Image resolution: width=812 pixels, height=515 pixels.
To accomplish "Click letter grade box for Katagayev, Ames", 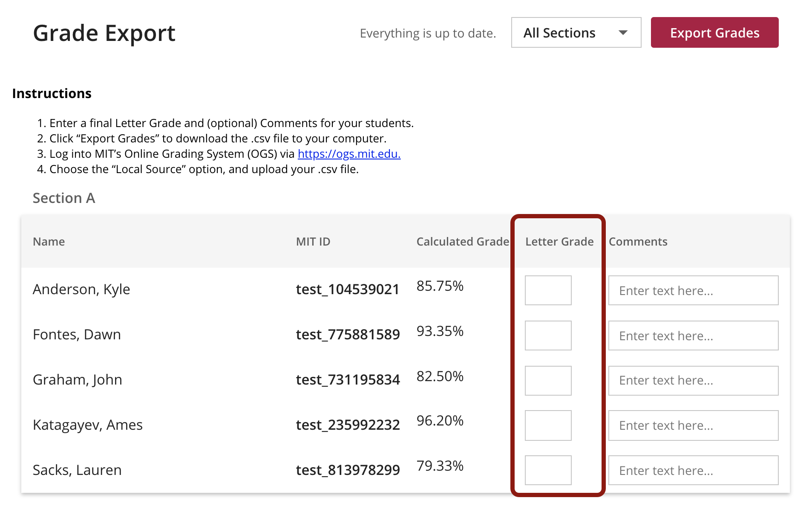I will click(x=548, y=425).
